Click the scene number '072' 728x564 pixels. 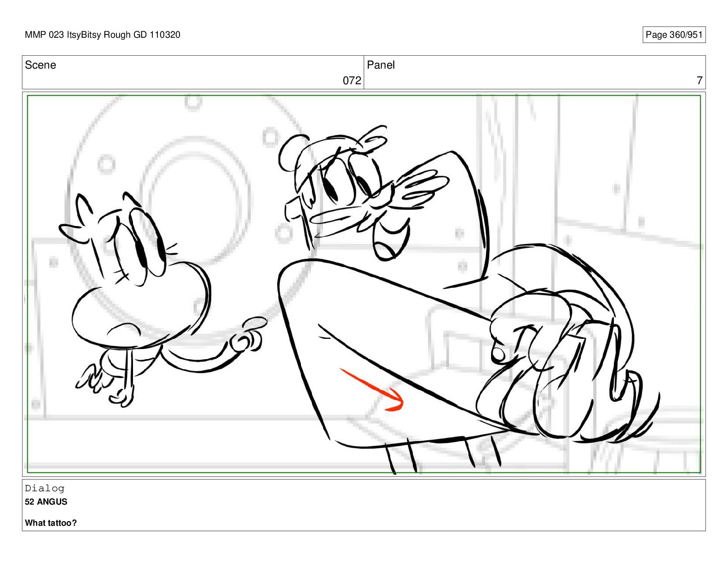coord(352,81)
